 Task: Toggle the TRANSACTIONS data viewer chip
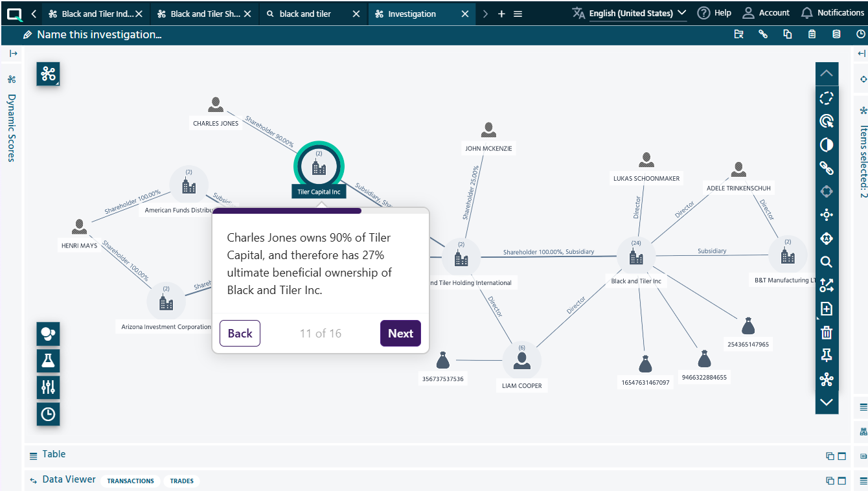point(130,481)
